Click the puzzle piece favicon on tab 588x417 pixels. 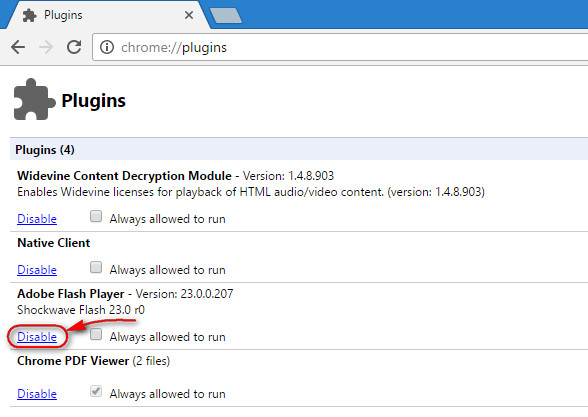click(x=29, y=15)
